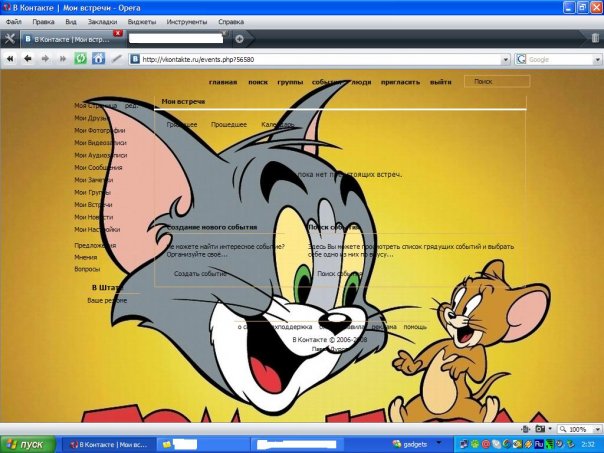Open Мои Друзья in sidebar
The width and height of the screenshot is (604, 453).
[x=91, y=118]
